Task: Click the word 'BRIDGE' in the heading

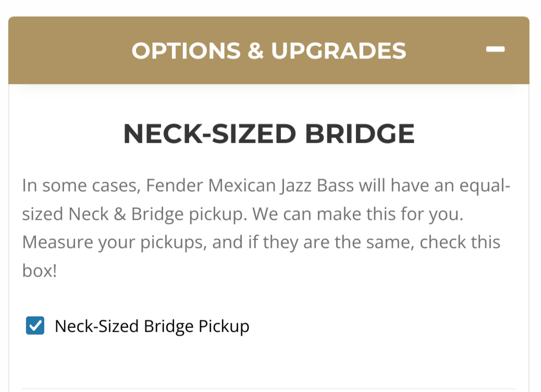Action: 360,134
